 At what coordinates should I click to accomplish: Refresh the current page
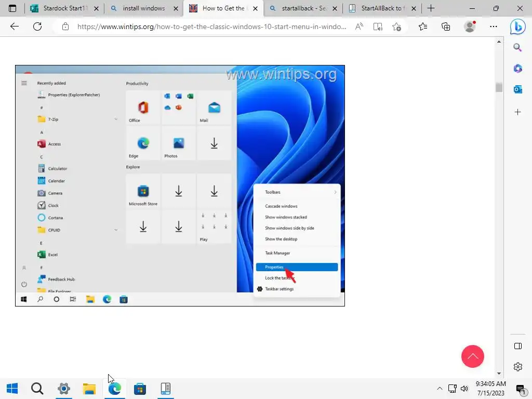coord(37,26)
